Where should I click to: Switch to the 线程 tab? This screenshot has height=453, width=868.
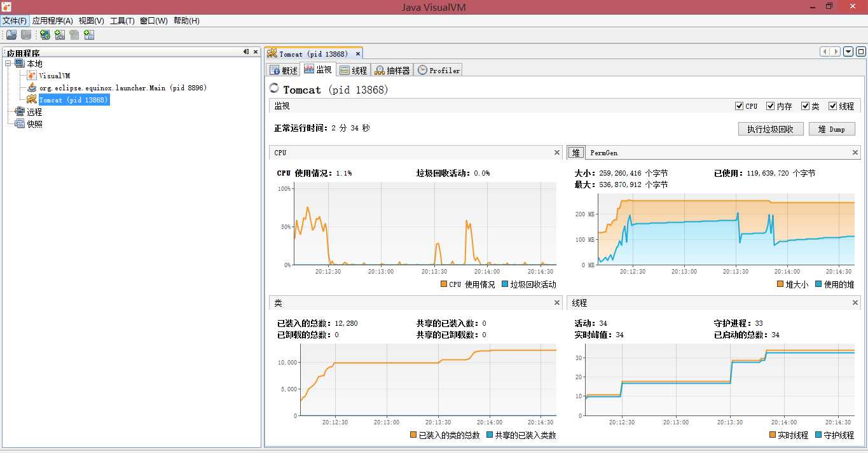353,70
